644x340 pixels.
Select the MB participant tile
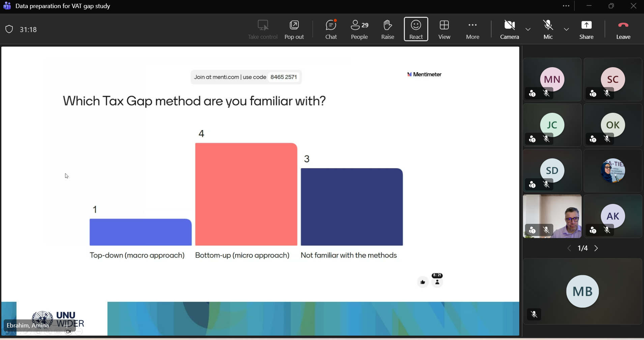click(x=583, y=291)
